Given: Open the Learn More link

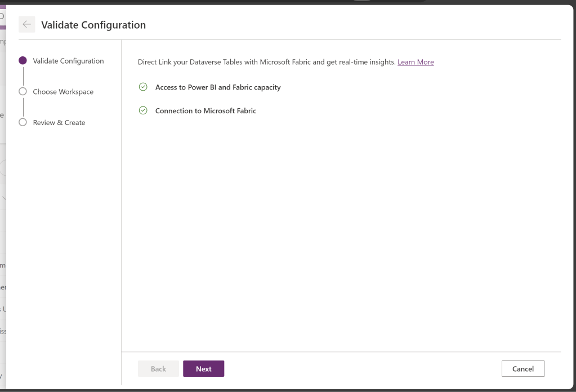Looking at the screenshot, I should 416,62.
